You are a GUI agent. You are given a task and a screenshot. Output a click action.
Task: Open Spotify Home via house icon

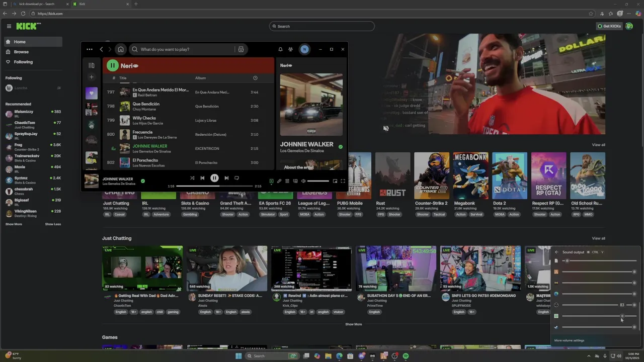(121, 49)
